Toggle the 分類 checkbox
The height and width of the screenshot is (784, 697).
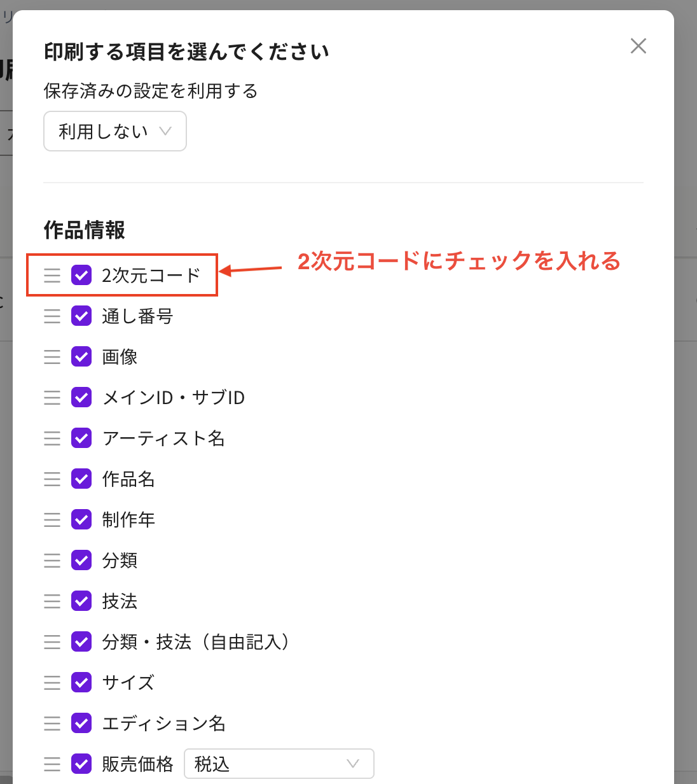click(x=81, y=561)
